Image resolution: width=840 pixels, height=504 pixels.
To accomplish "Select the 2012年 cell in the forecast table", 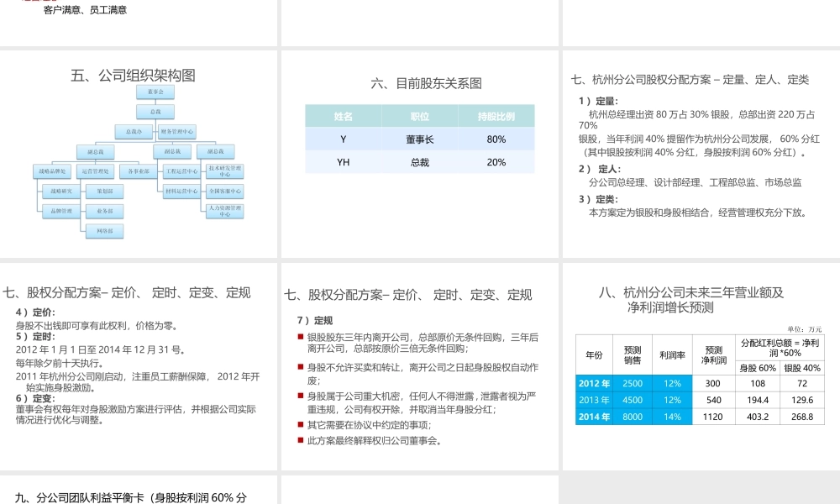I will 594,384.
